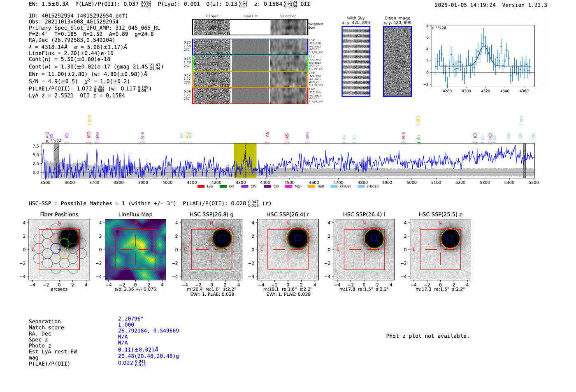Click the Weighted Sum 2D spectrum strip

(x=250, y=27)
